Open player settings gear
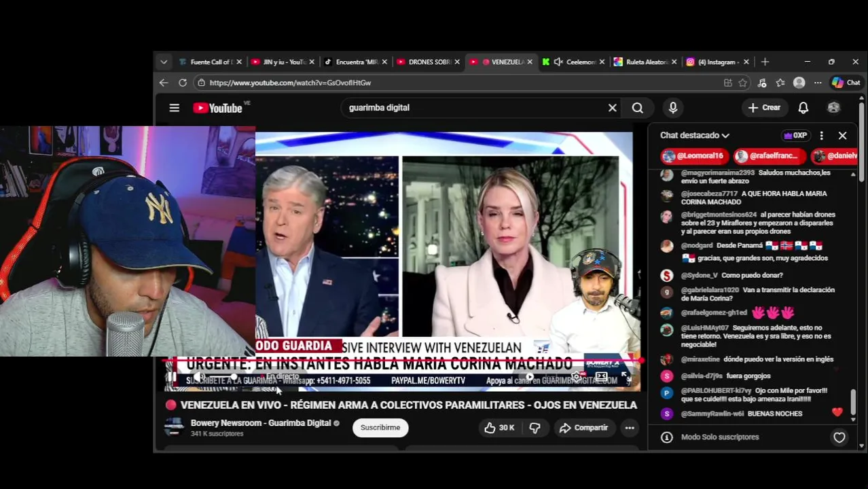This screenshot has height=489, width=868. pos(576,377)
